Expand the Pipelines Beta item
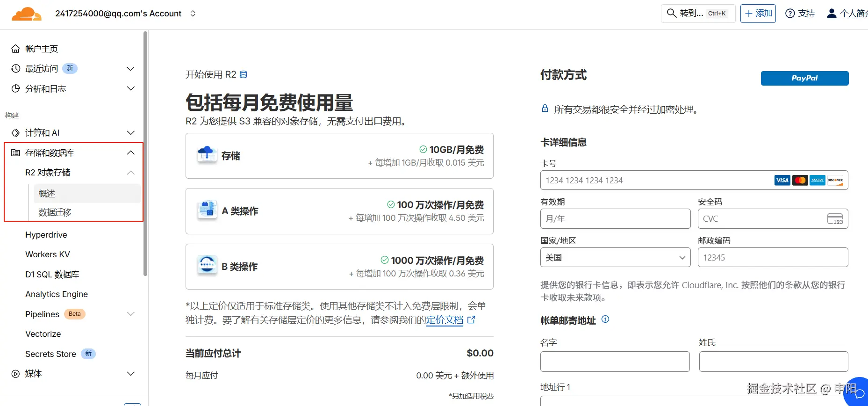 [130, 314]
